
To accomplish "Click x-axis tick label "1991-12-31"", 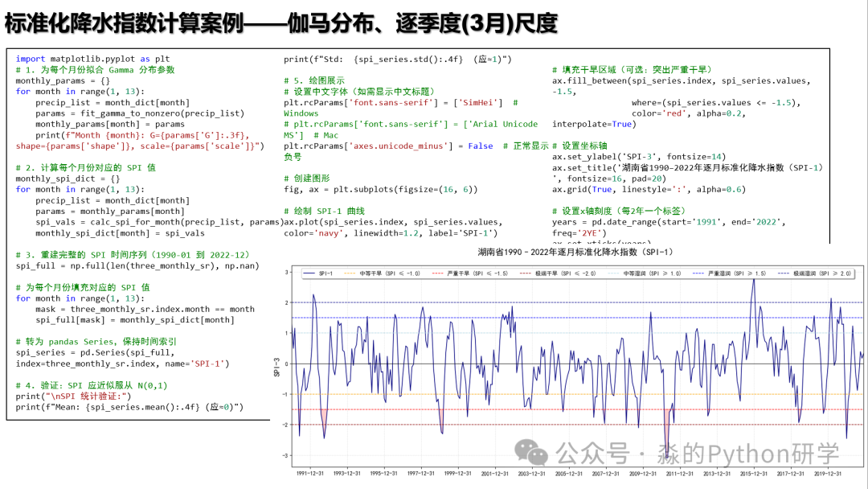I will (310, 474).
